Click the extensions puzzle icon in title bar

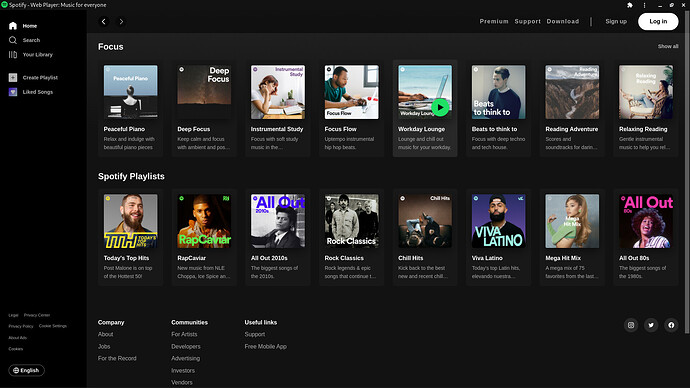coord(630,5)
